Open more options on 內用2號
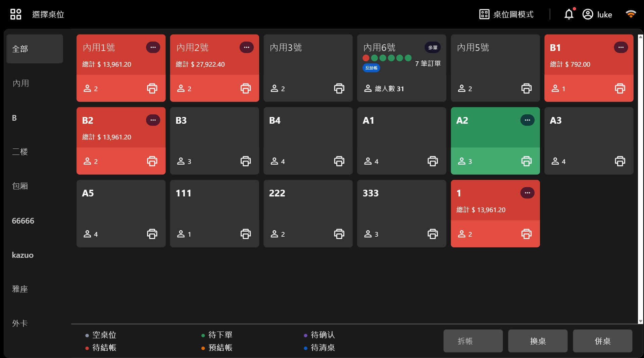Image resolution: width=644 pixels, height=358 pixels. tap(247, 47)
